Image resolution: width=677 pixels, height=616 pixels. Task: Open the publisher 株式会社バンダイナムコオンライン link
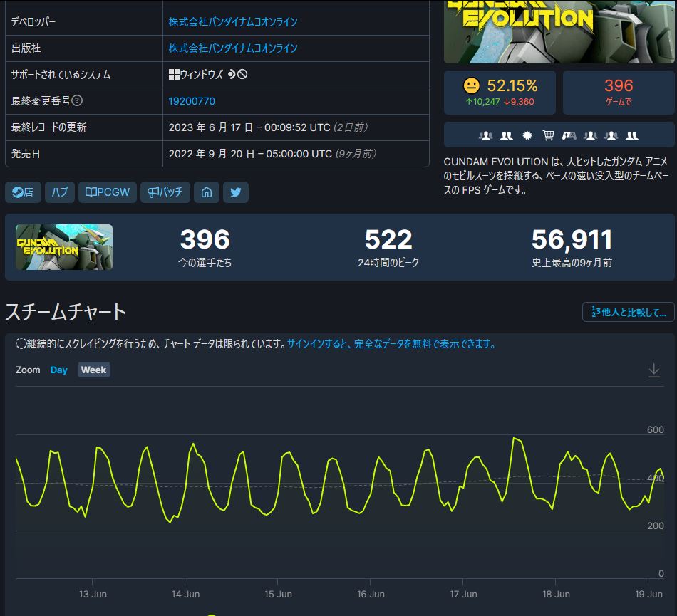point(233,48)
